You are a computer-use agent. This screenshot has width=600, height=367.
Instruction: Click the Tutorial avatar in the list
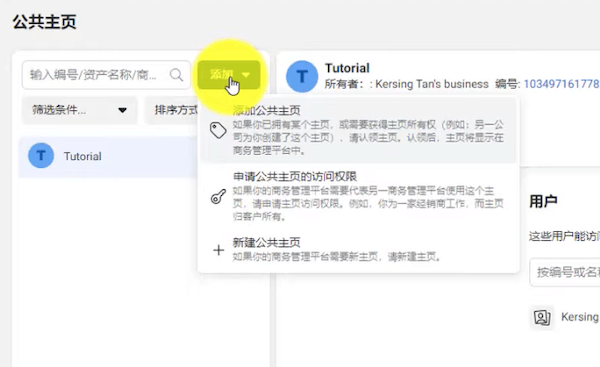tap(41, 156)
